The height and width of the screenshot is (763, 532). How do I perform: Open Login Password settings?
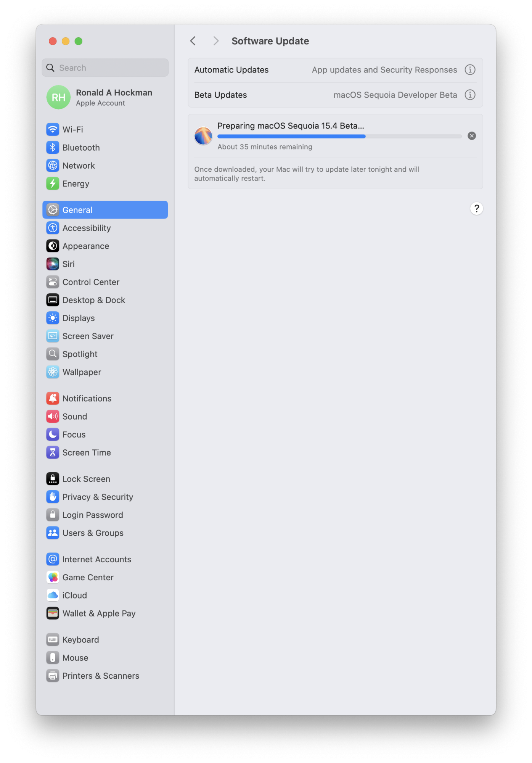tap(105, 515)
